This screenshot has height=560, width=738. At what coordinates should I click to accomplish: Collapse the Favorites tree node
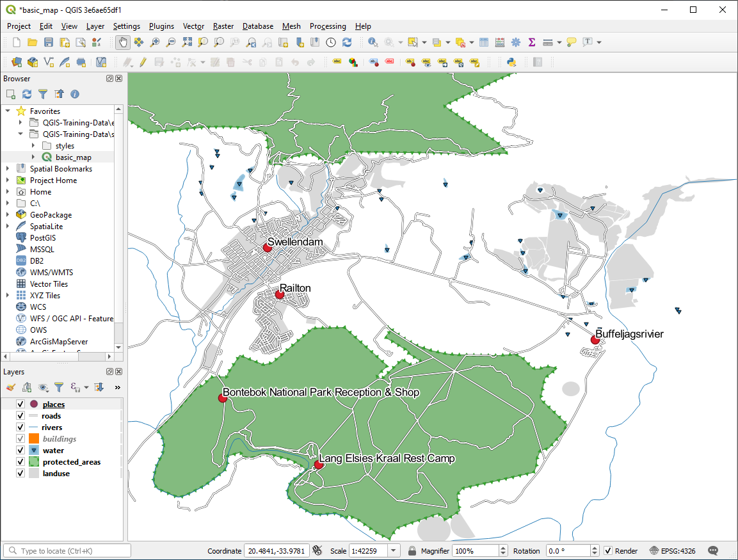(8, 111)
